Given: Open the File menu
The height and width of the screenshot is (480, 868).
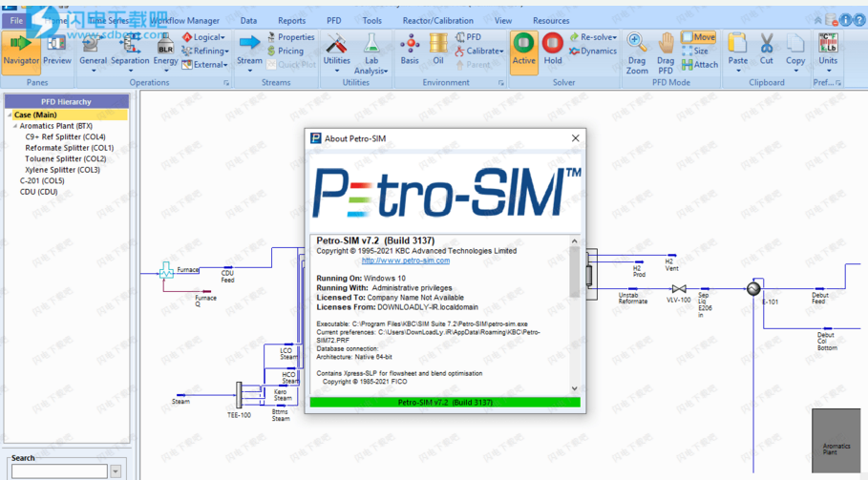Looking at the screenshot, I should [x=16, y=20].
